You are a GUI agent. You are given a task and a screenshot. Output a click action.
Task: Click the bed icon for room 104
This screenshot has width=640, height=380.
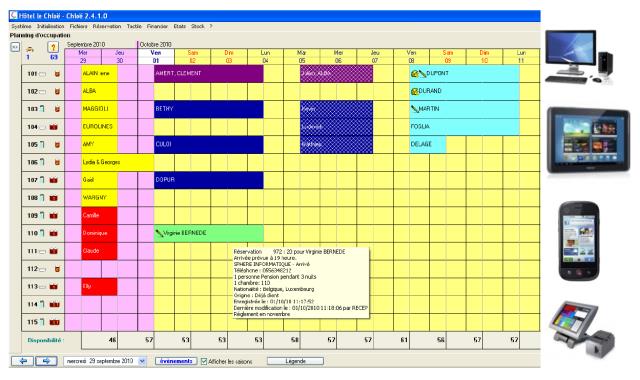(x=53, y=127)
